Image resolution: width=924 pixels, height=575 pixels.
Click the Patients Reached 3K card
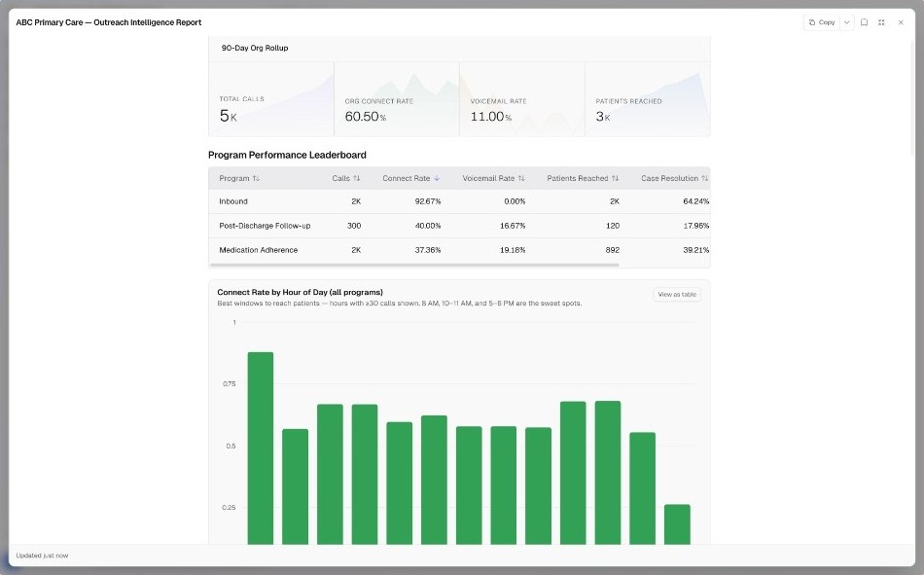(x=648, y=99)
